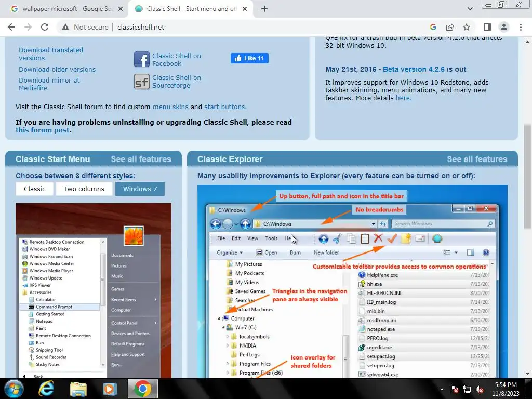
Task: Click the muted volume tray icon
Action: (480, 389)
